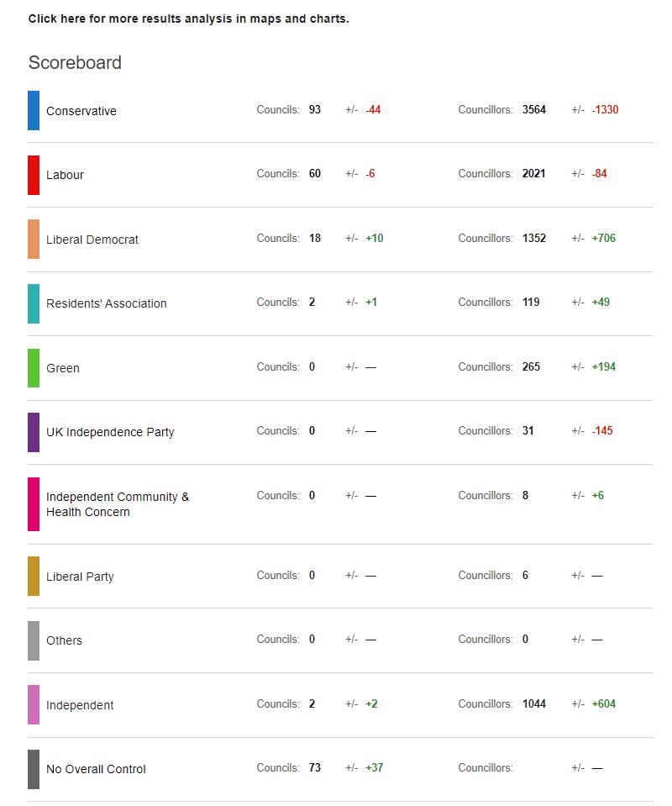Click the purple UK Independence Party swatch
Screen dimensions: 672x806
point(34,432)
